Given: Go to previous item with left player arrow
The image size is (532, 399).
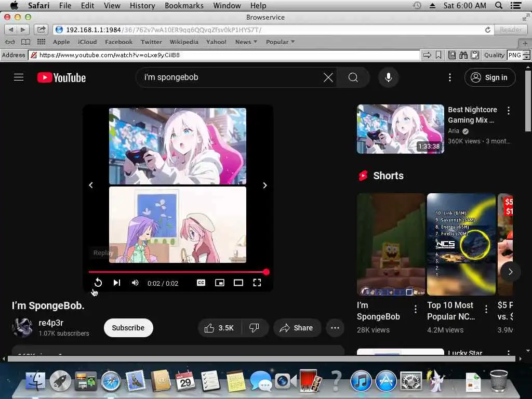Looking at the screenshot, I should coord(91,185).
